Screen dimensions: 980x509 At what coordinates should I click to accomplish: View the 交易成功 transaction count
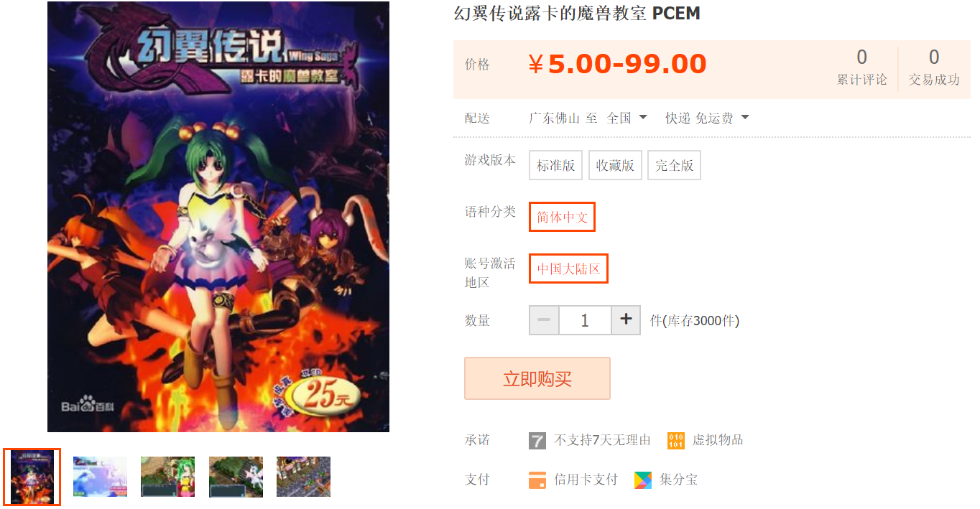[x=934, y=67]
